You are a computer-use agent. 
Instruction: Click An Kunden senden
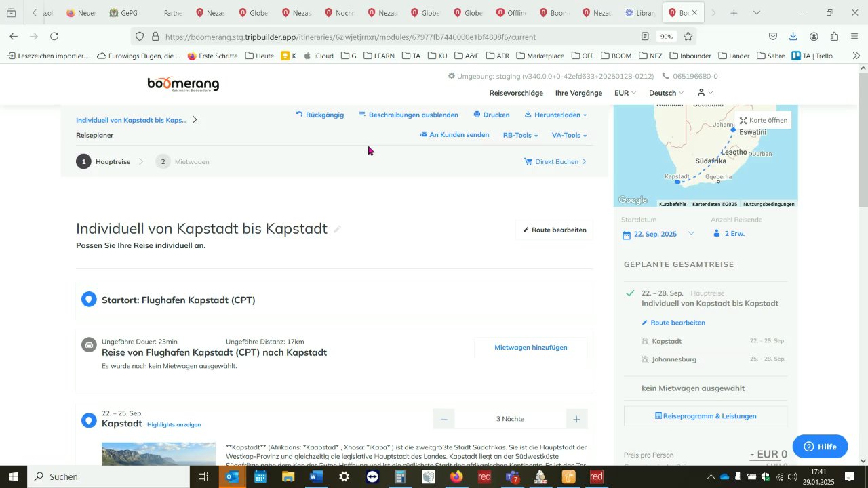coord(454,135)
